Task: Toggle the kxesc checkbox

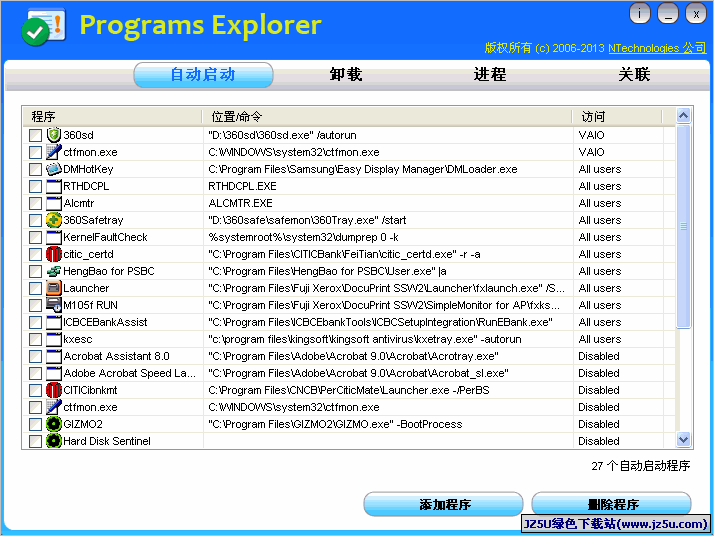Action: click(x=35, y=339)
